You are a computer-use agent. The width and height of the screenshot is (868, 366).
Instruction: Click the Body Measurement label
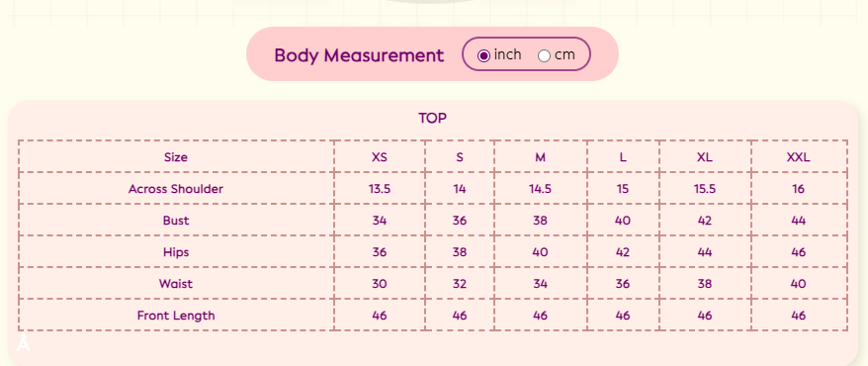tap(359, 55)
